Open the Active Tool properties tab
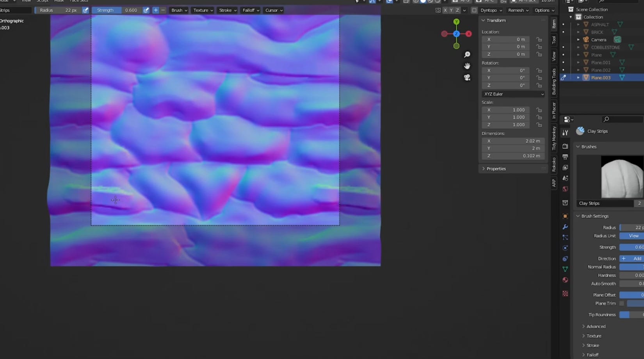Image resolution: width=644 pixels, height=359 pixels. click(565, 133)
